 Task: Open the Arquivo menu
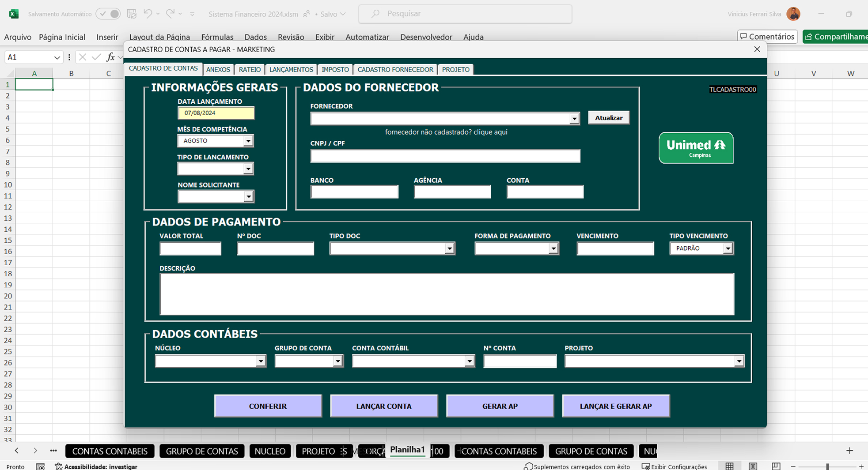(x=18, y=37)
